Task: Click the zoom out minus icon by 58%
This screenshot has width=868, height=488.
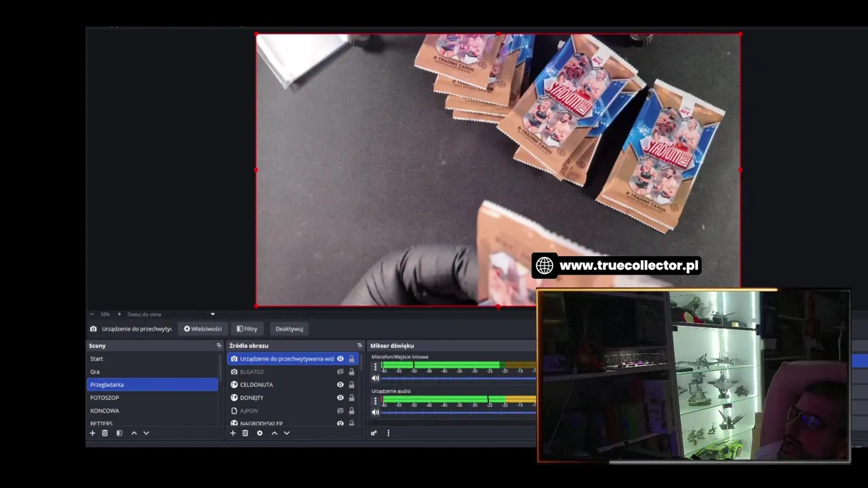Action: tap(92, 314)
